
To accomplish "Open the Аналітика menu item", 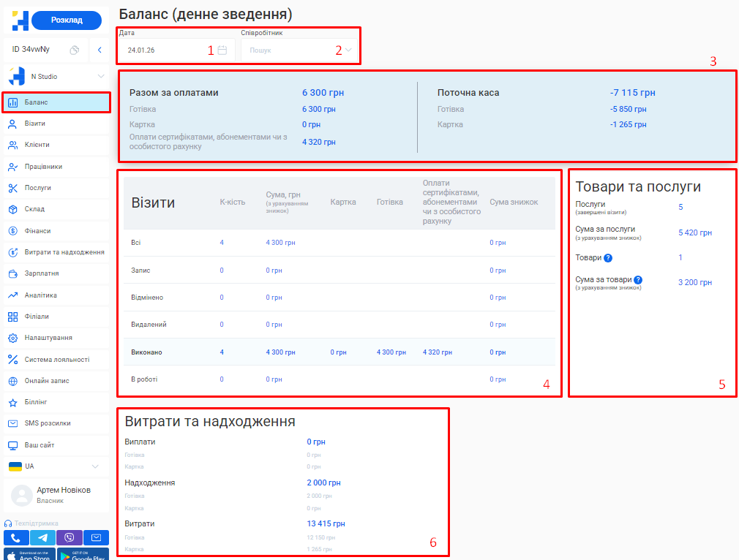I will [x=40, y=295].
